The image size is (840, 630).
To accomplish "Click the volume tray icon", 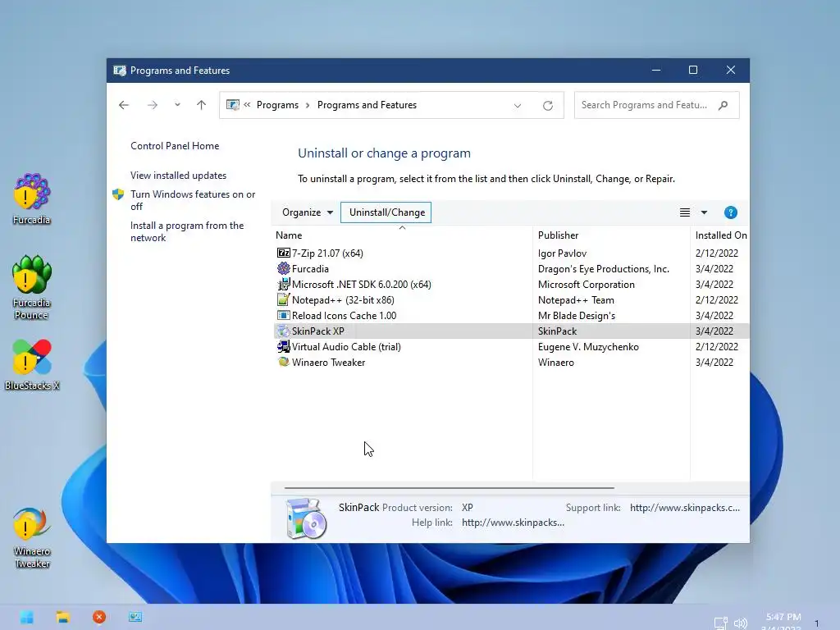I will tap(741, 623).
